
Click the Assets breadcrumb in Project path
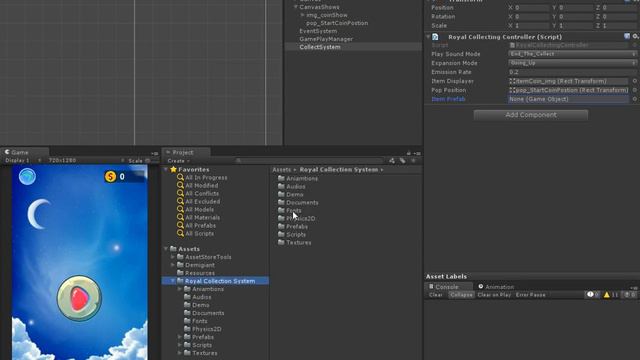[x=282, y=169]
